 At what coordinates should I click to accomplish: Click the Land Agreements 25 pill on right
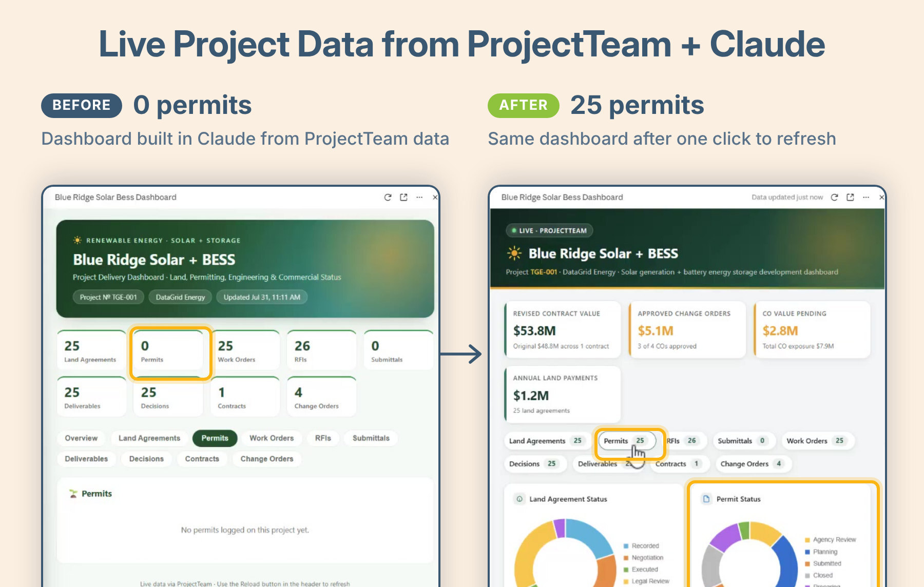547,441
